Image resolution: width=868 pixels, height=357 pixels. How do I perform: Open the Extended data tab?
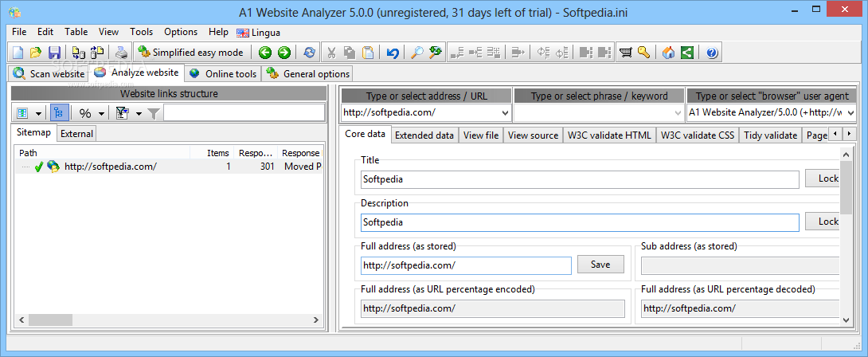tap(424, 135)
